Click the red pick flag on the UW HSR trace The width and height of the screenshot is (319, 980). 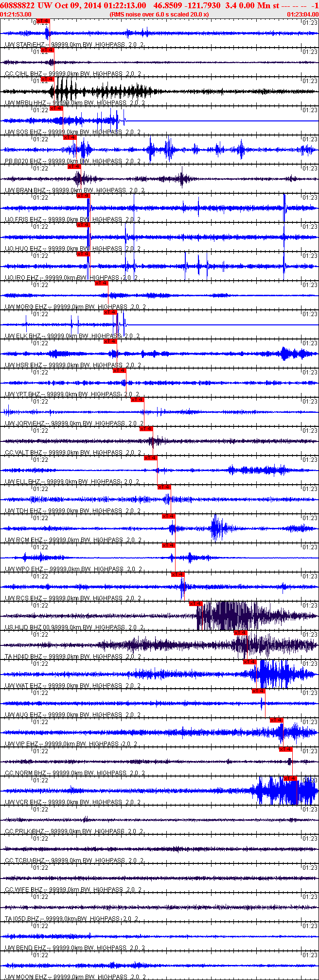(x=111, y=341)
